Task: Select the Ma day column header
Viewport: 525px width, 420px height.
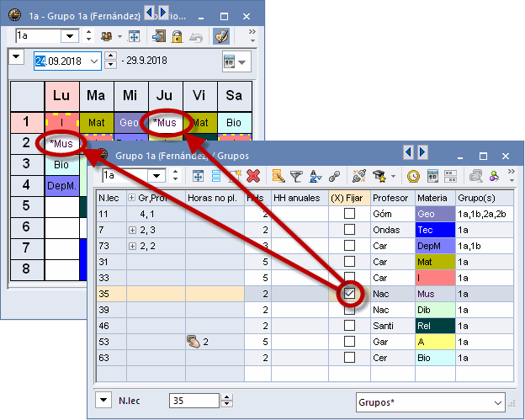Action: 96,94
